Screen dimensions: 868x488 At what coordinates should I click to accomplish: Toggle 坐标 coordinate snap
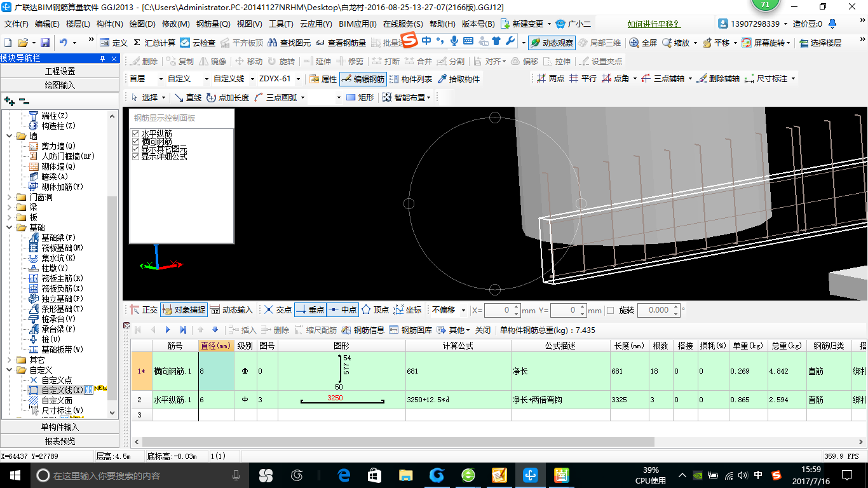[407, 310]
